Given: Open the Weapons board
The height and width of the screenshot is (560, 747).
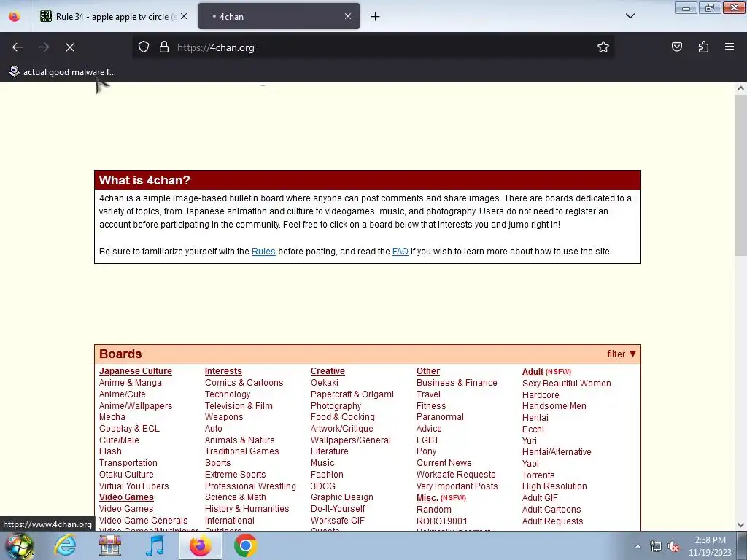Looking at the screenshot, I should tap(224, 417).
